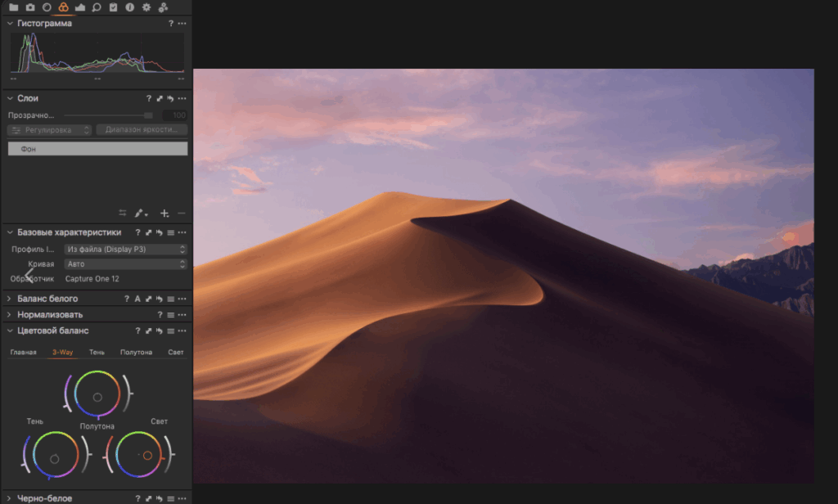Open the three-dot menu of Цветовой баланс
This screenshot has height=504, width=838.
point(182,331)
